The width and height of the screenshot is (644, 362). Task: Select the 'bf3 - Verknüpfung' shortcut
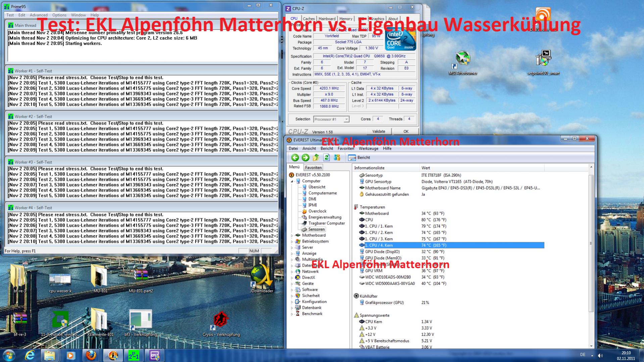(x=141, y=323)
